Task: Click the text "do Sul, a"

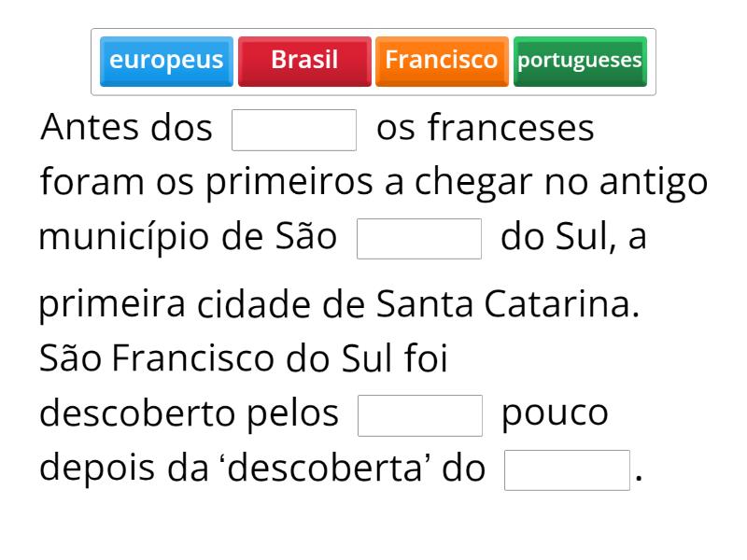Action: tap(573, 238)
